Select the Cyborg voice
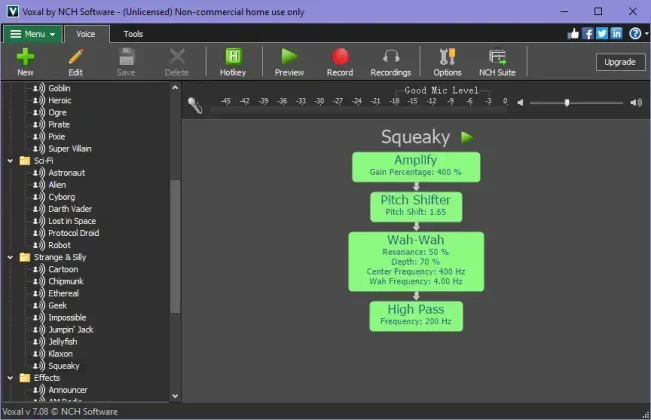 [x=61, y=197]
